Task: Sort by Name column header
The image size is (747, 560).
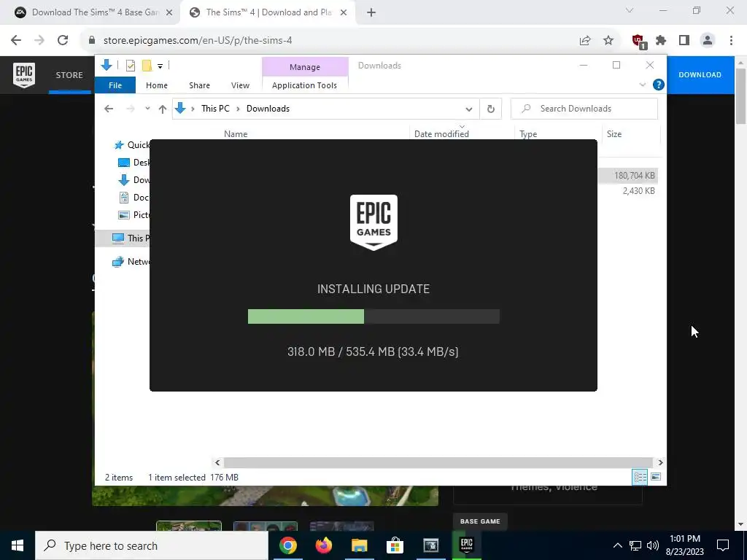Action: pyautogui.click(x=236, y=134)
